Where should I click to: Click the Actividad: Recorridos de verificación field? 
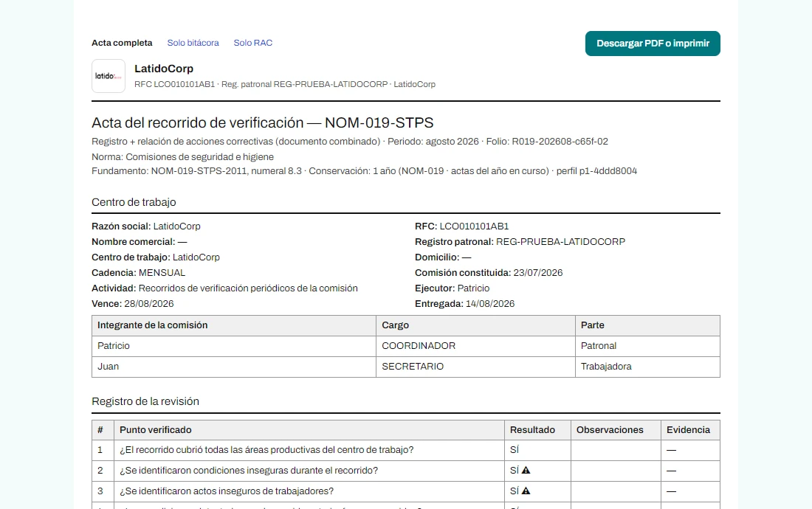pyautogui.click(x=224, y=288)
